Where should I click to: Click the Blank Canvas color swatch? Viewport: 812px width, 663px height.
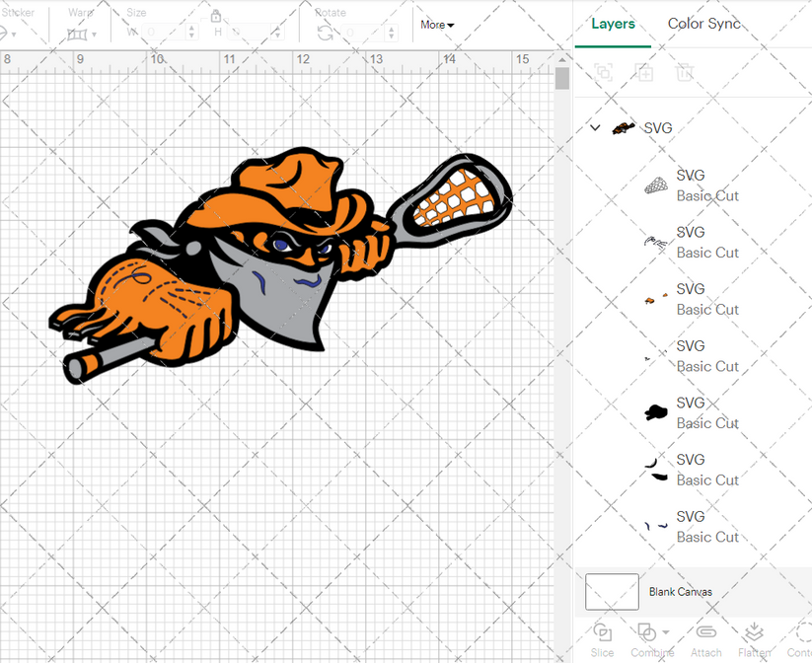pyautogui.click(x=611, y=591)
